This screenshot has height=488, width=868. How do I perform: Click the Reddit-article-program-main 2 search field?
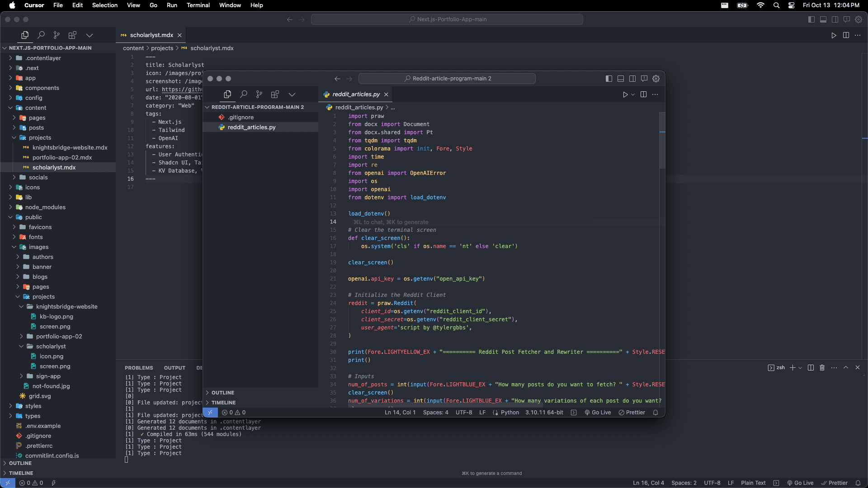pos(447,79)
